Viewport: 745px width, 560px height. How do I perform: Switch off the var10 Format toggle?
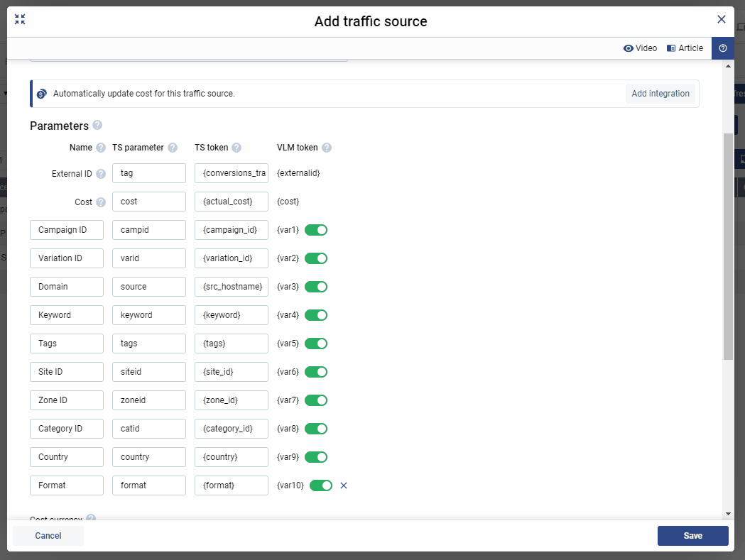[321, 485]
